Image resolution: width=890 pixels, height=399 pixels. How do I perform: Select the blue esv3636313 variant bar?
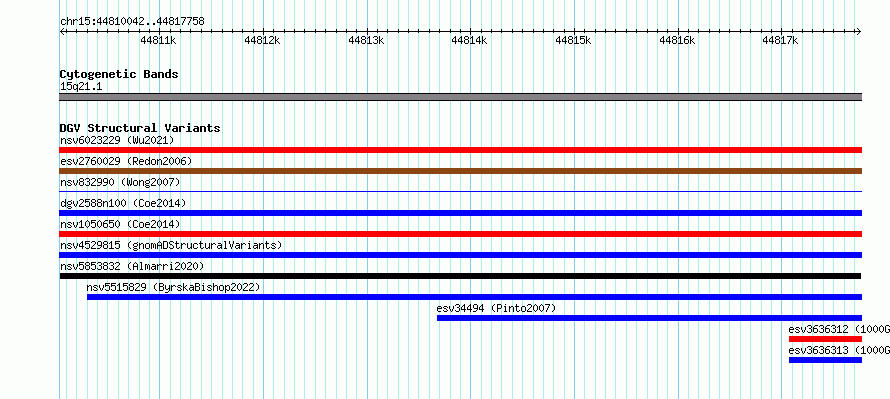coord(825,360)
